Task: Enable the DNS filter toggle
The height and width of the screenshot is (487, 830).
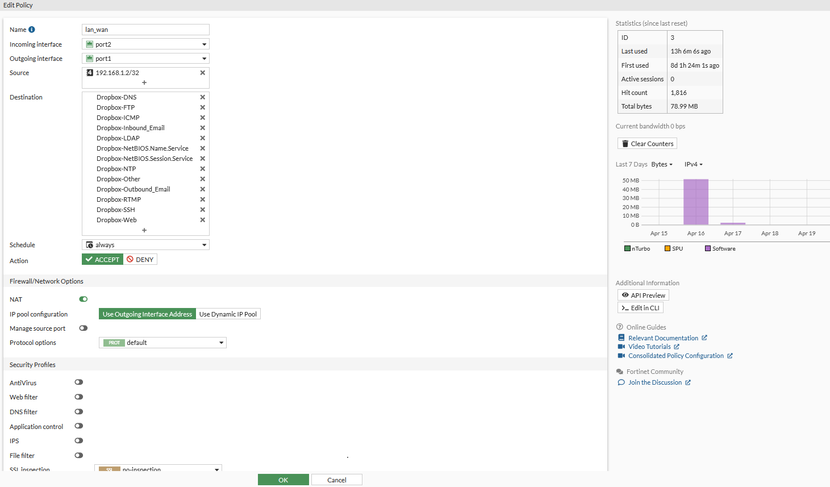Action: [x=79, y=412]
